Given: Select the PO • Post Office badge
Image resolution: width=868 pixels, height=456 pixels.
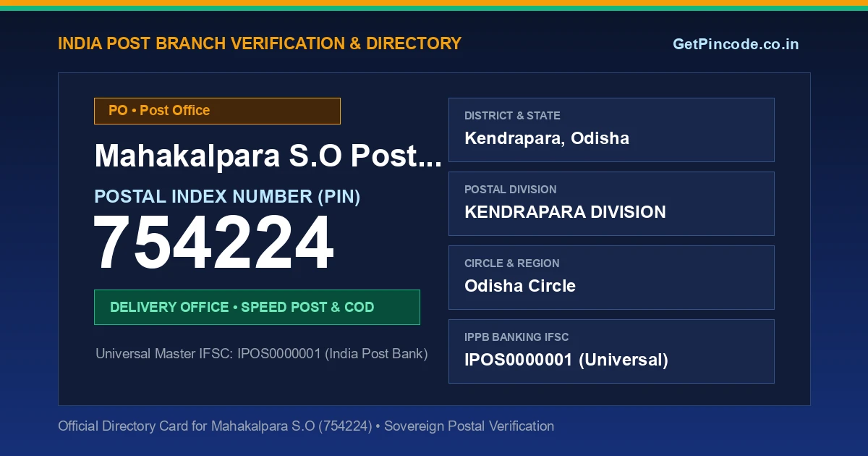Looking at the screenshot, I should 217,111.
